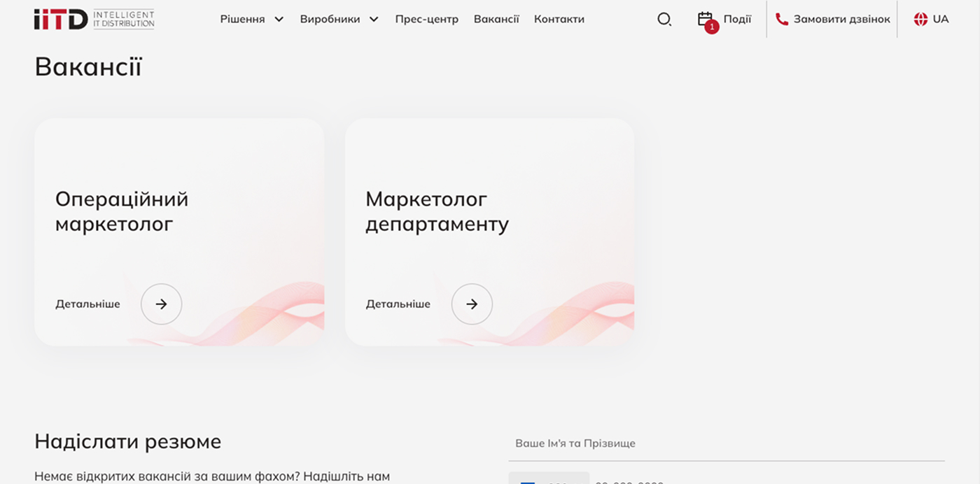The height and width of the screenshot is (484, 980).
Task: Click the calendar icon with notification badge
Action: click(706, 20)
